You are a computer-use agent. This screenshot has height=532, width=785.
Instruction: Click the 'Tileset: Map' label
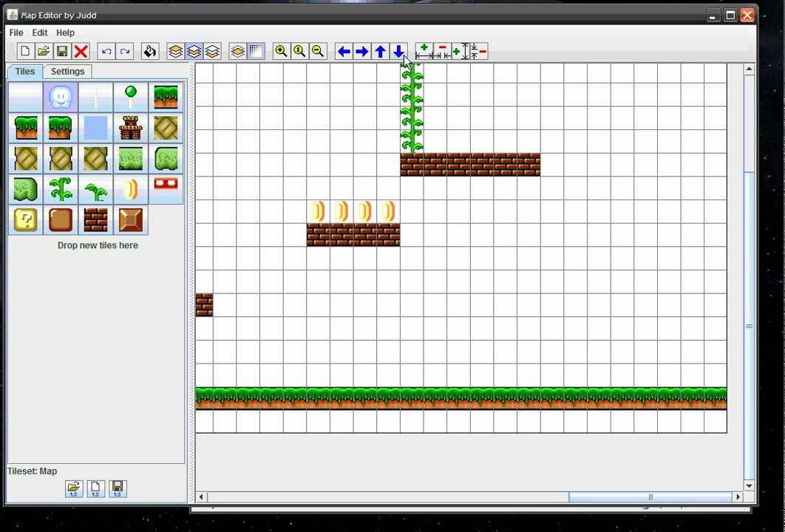point(32,471)
